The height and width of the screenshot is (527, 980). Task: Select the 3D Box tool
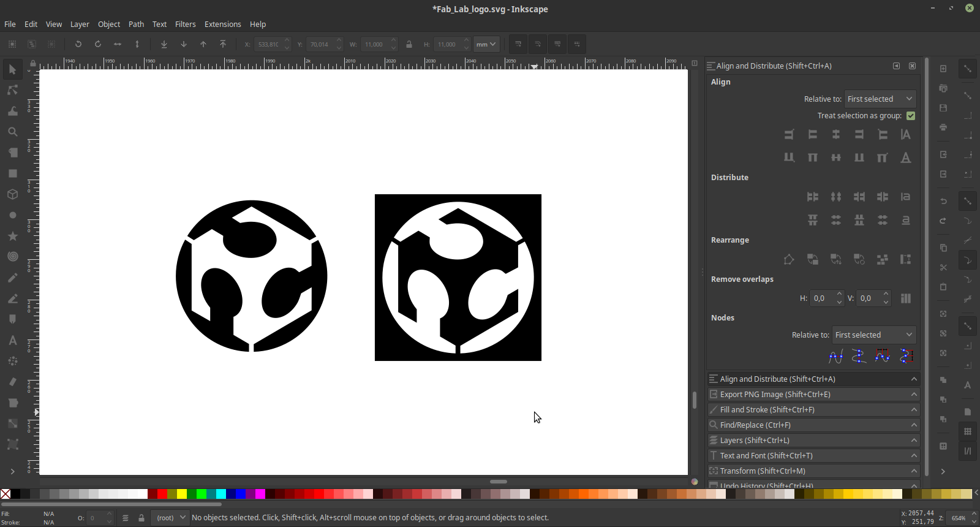pos(12,194)
